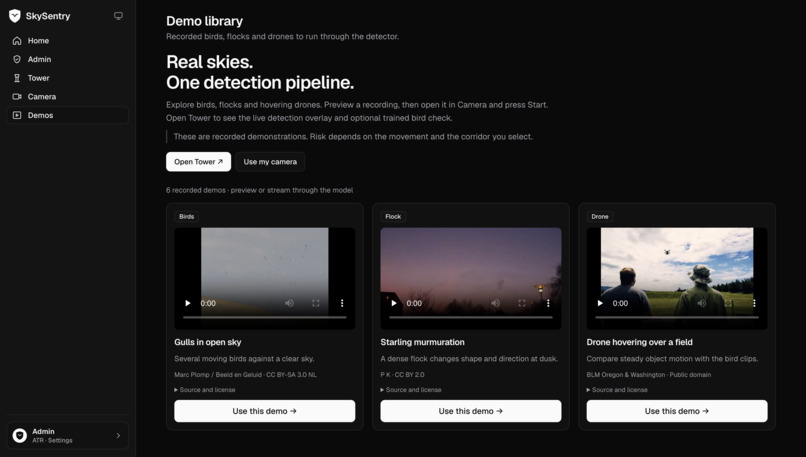Screen dimensions: 806x457
Task: Toggle the sidebar monitor icon
Action: (x=118, y=16)
